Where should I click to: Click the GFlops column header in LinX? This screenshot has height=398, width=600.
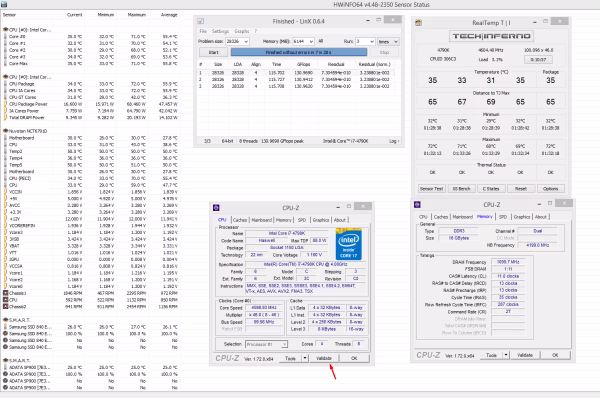pos(303,64)
